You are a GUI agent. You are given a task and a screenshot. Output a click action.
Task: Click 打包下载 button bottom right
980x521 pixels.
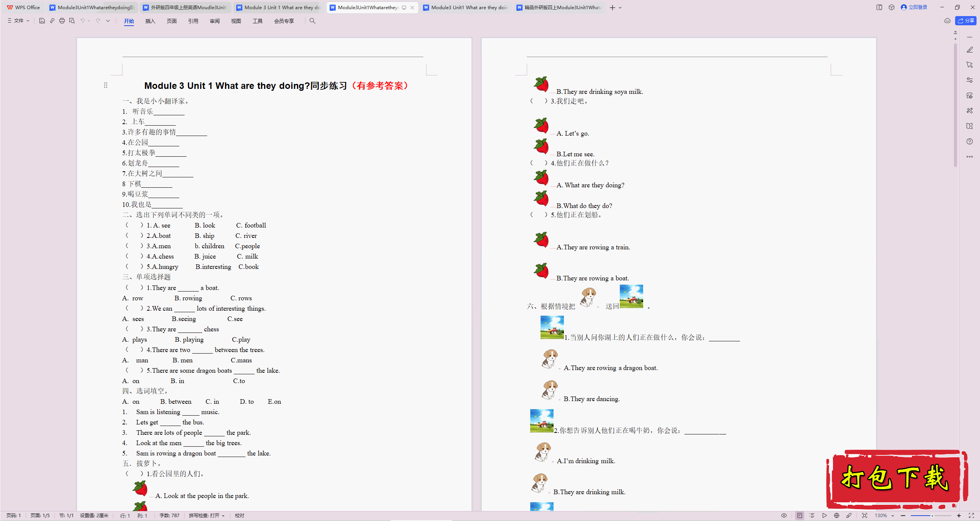[897, 480]
